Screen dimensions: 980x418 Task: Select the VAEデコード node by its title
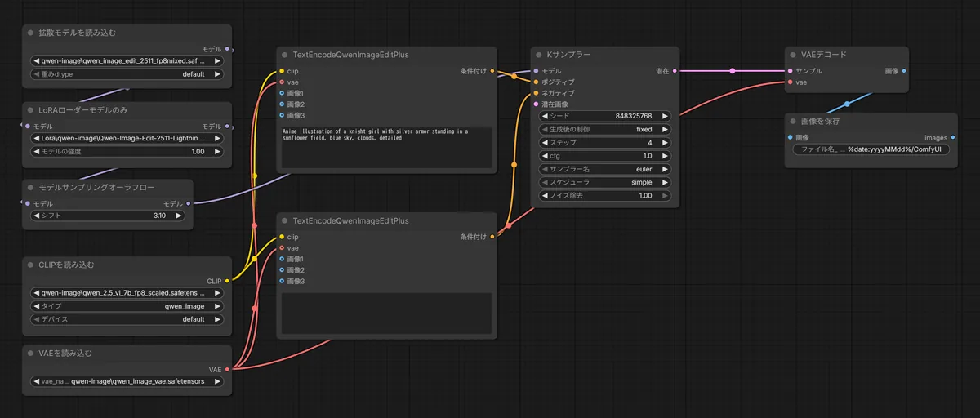point(825,55)
